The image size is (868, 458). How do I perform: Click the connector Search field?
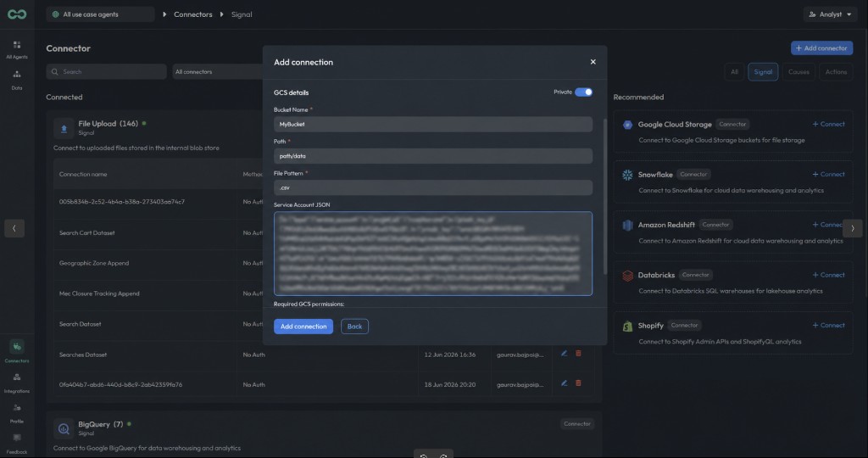coord(106,71)
